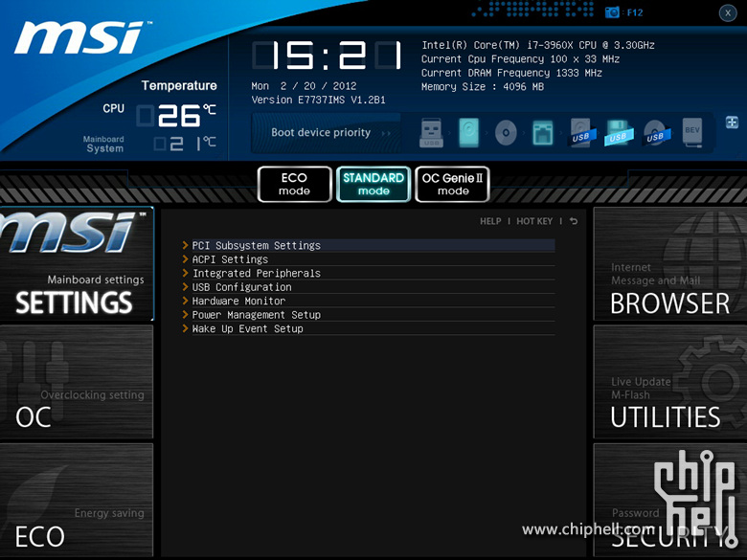Click the date Mon 2 / 20 / 2012

[x=304, y=86]
